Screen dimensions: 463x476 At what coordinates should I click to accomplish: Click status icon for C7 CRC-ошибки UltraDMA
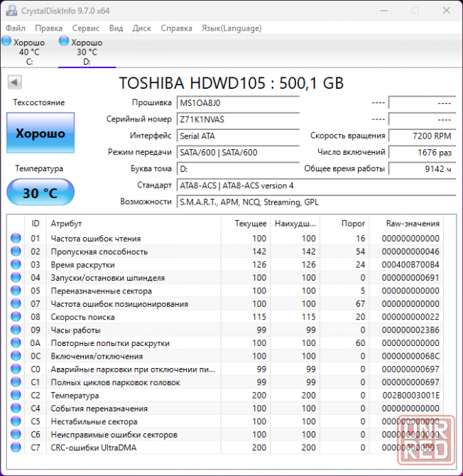pyautogui.click(x=16, y=447)
